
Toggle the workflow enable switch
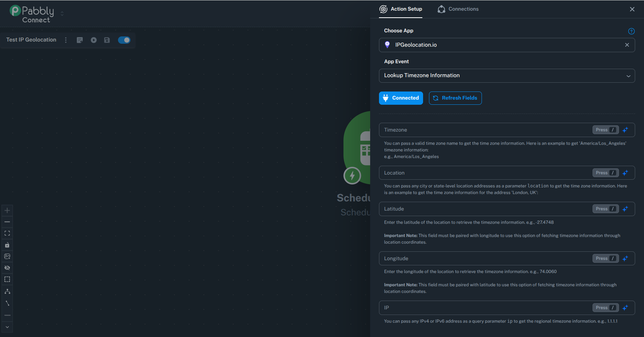[124, 40]
